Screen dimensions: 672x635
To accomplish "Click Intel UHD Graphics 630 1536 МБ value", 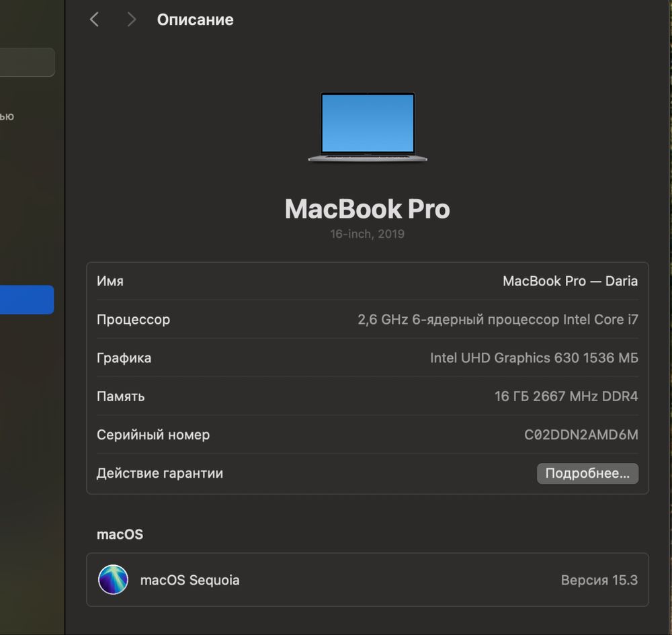I will pos(534,357).
